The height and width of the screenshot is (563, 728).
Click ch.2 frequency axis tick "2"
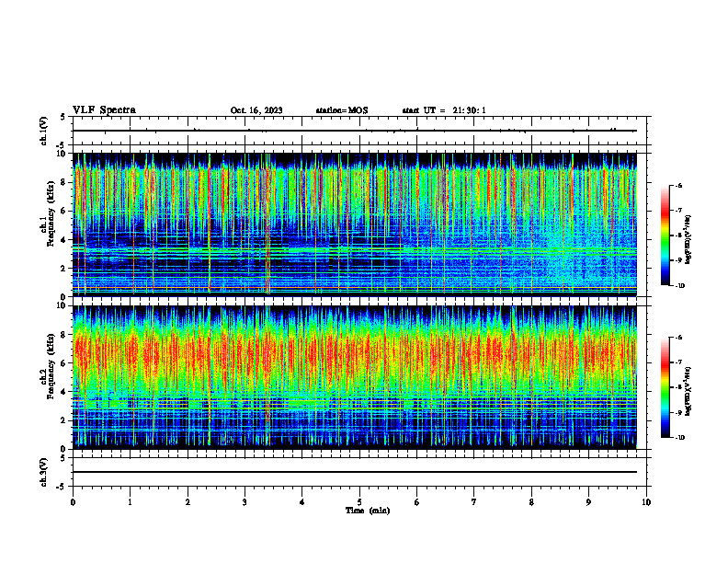[64, 420]
